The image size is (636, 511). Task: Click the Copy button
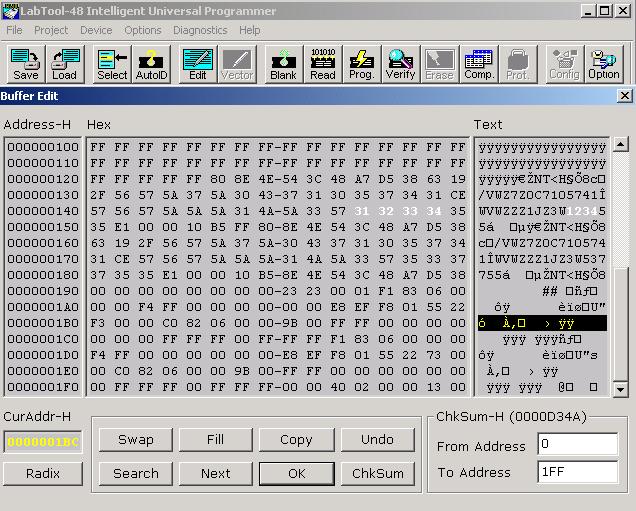click(x=297, y=440)
